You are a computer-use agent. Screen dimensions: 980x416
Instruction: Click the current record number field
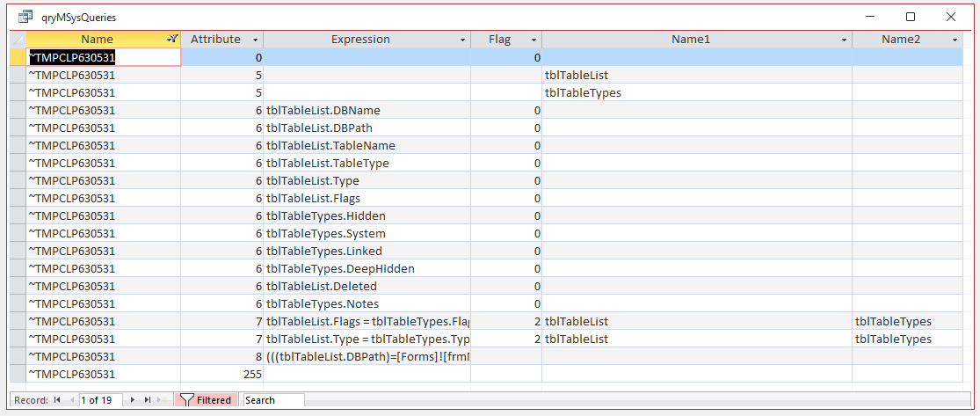[100, 400]
